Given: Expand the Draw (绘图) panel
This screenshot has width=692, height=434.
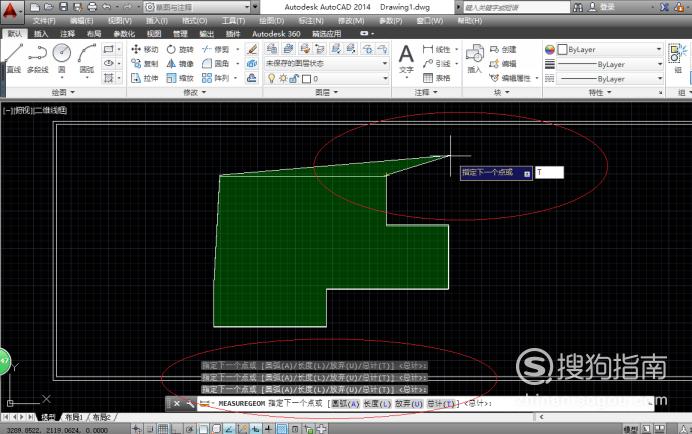Looking at the screenshot, I should [x=64, y=92].
